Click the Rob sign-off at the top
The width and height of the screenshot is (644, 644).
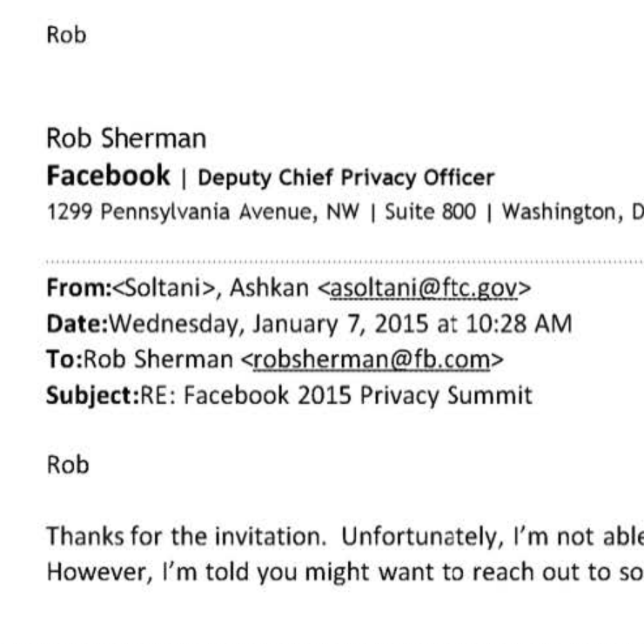pyautogui.click(x=66, y=35)
